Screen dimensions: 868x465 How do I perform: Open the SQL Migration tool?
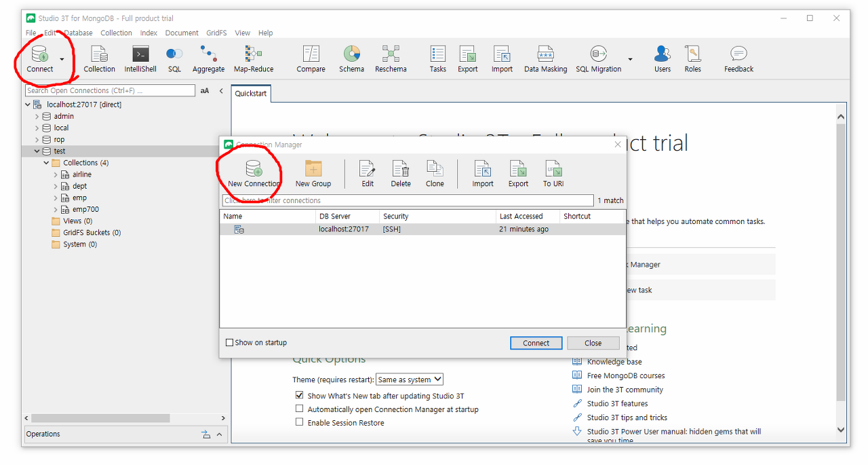pos(598,59)
